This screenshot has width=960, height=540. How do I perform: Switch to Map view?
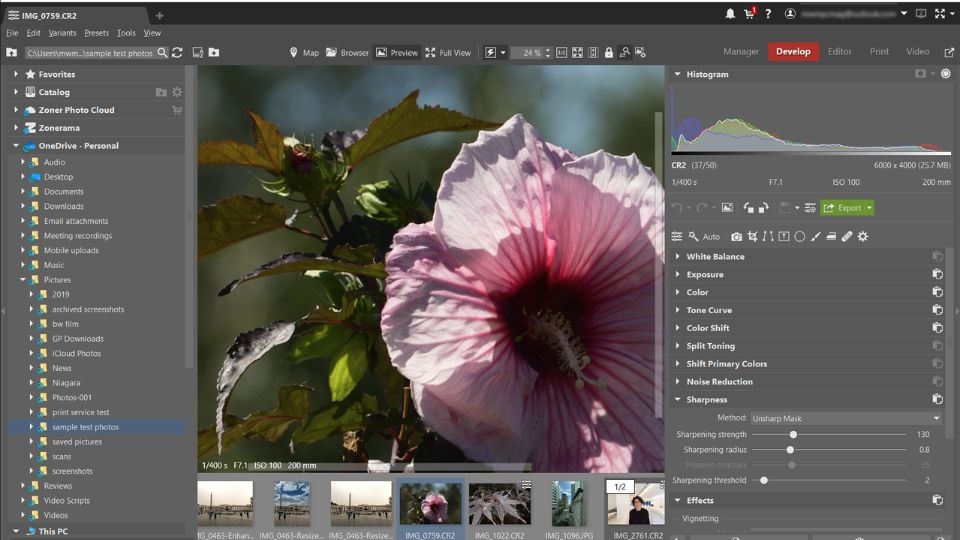[304, 53]
